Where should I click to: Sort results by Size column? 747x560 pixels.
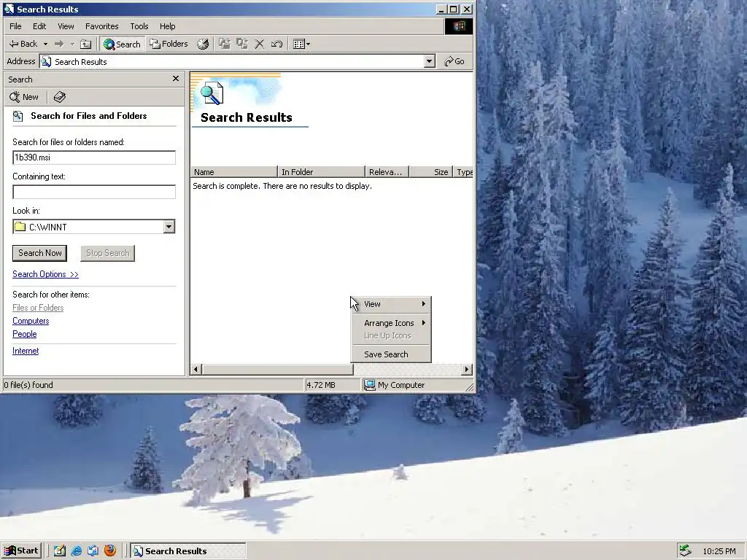point(431,172)
